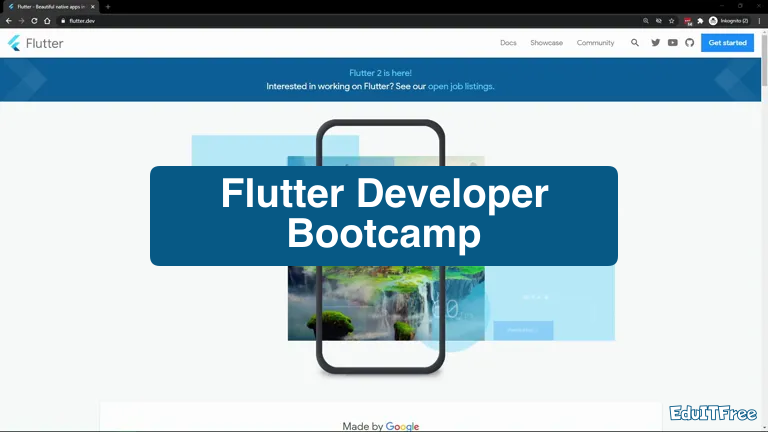Click the lock icon beside flutter.dev
This screenshot has width=768, height=432.
pos(63,21)
